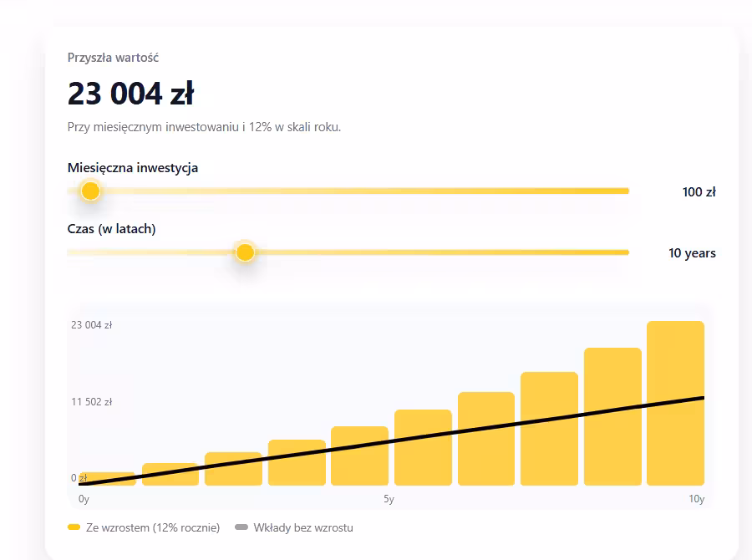The width and height of the screenshot is (752, 560).
Task: Click the ninth bar of the growth chart
Action: tap(612, 416)
